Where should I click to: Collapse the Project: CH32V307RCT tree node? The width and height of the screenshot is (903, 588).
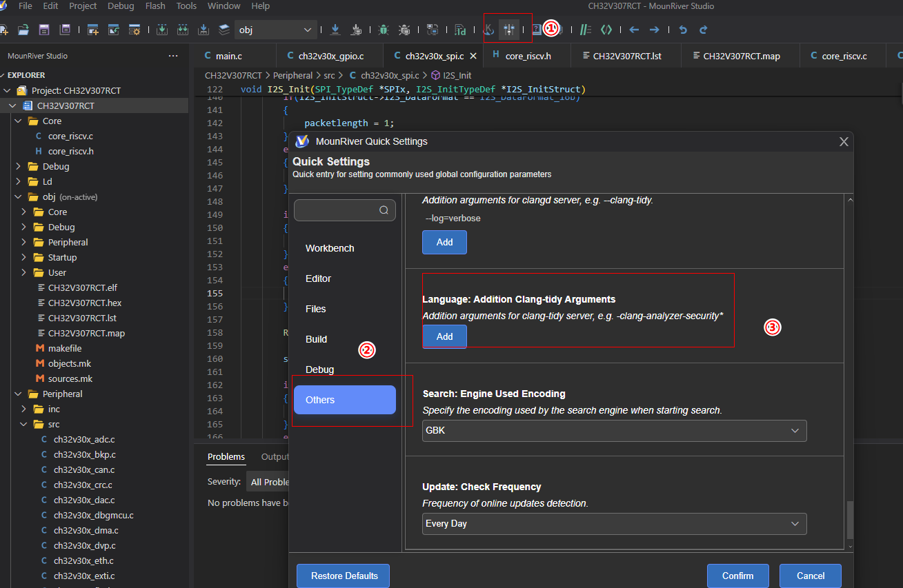pyautogui.click(x=8, y=90)
